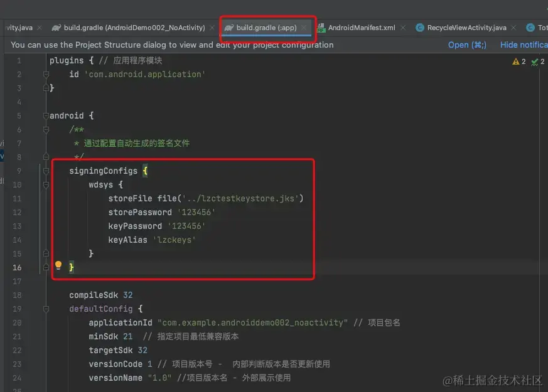Click the closing brace on line 16
The image size is (548, 392).
tap(72, 267)
